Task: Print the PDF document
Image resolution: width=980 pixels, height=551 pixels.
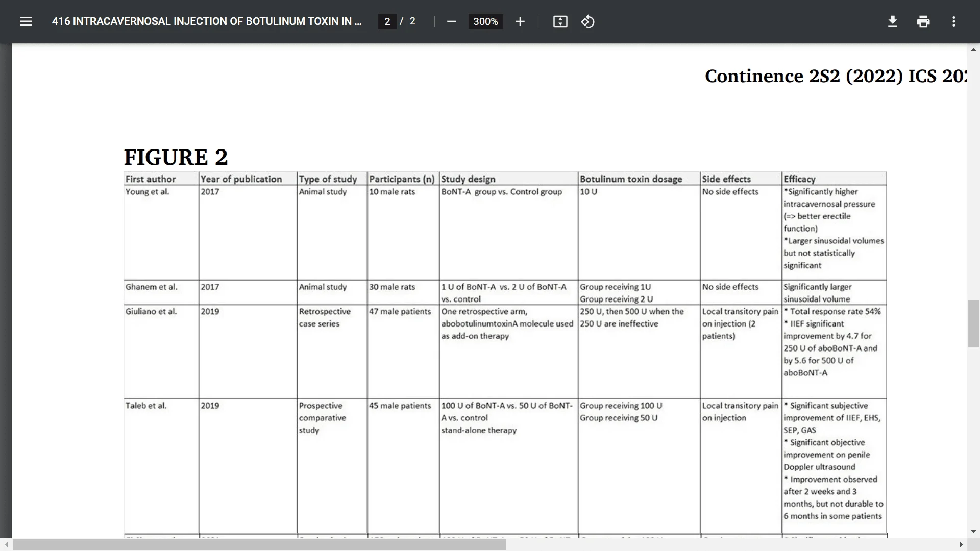Action: [923, 21]
